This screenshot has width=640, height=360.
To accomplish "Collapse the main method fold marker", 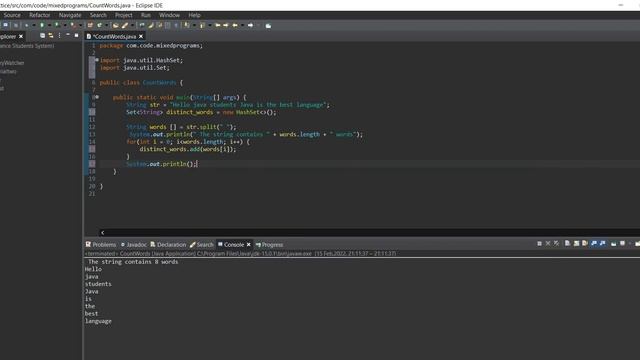I will click(x=97, y=97).
